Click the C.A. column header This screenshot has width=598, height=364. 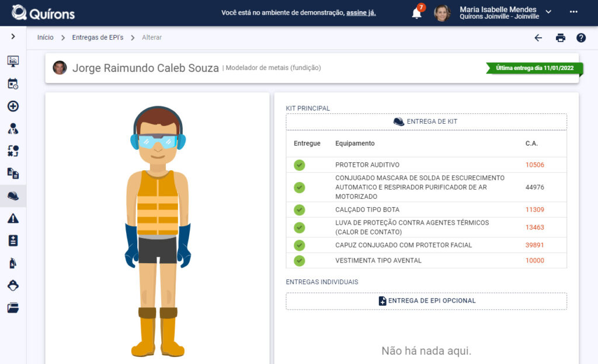(x=531, y=143)
